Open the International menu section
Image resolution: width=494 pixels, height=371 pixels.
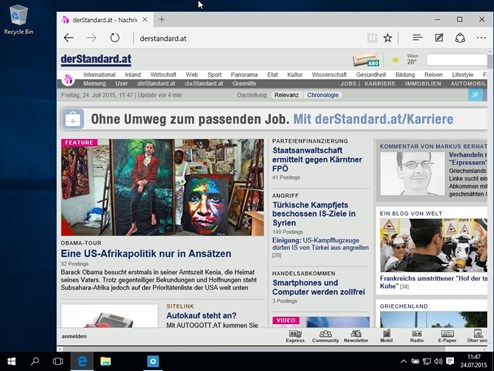tap(99, 75)
